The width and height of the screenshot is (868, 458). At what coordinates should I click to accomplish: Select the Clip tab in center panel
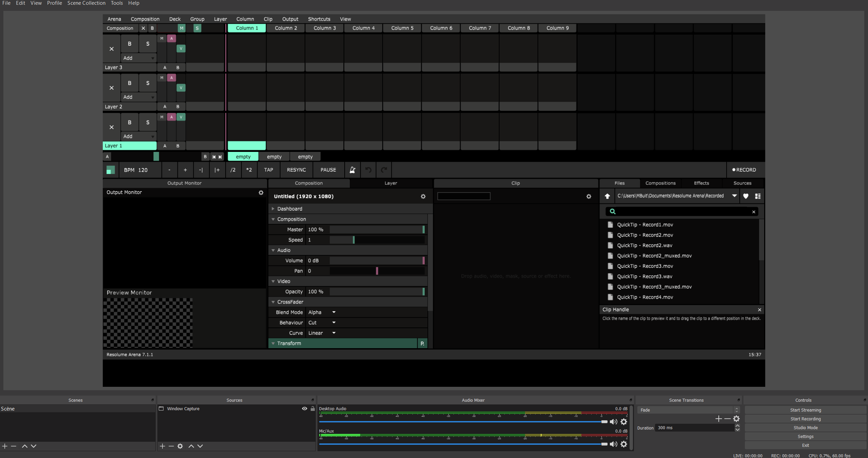516,182
